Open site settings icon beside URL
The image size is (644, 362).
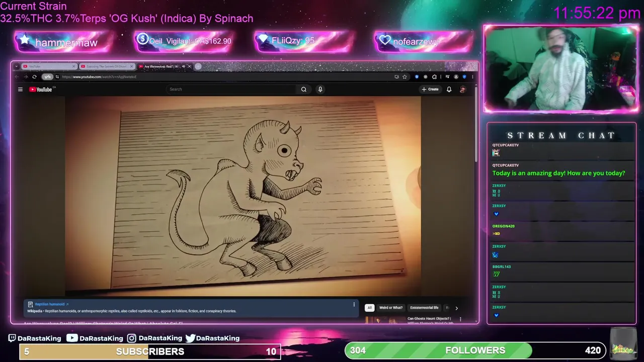57,77
